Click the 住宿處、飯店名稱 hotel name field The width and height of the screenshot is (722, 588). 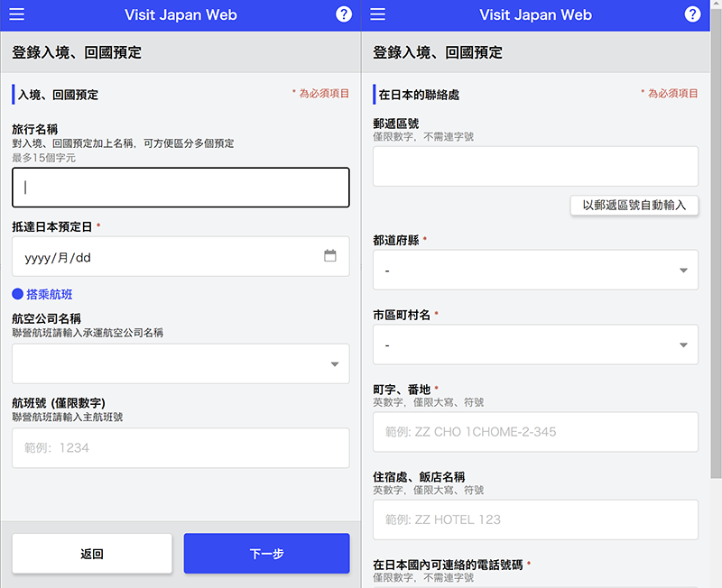pos(535,519)
